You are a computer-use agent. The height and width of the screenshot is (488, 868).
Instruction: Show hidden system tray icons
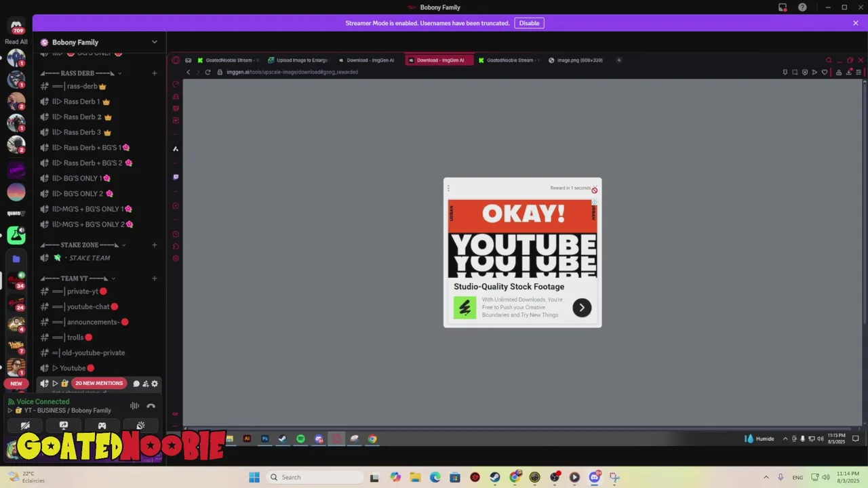766,477
